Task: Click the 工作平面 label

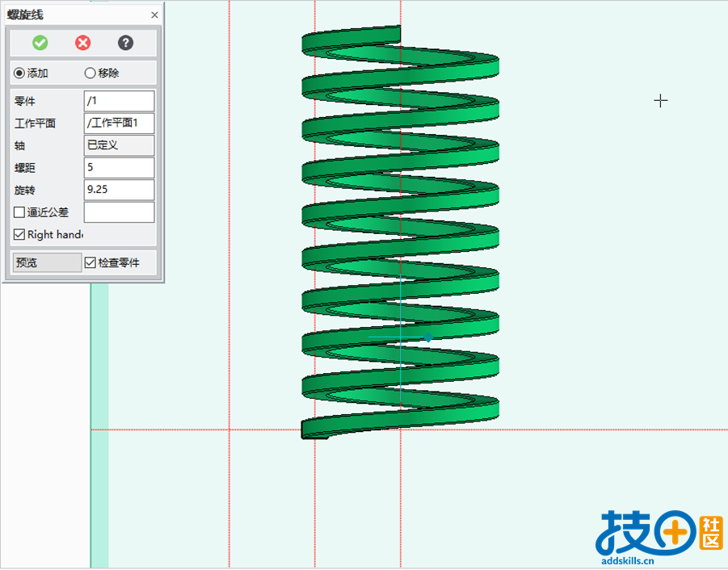Action: click(36, 124)
